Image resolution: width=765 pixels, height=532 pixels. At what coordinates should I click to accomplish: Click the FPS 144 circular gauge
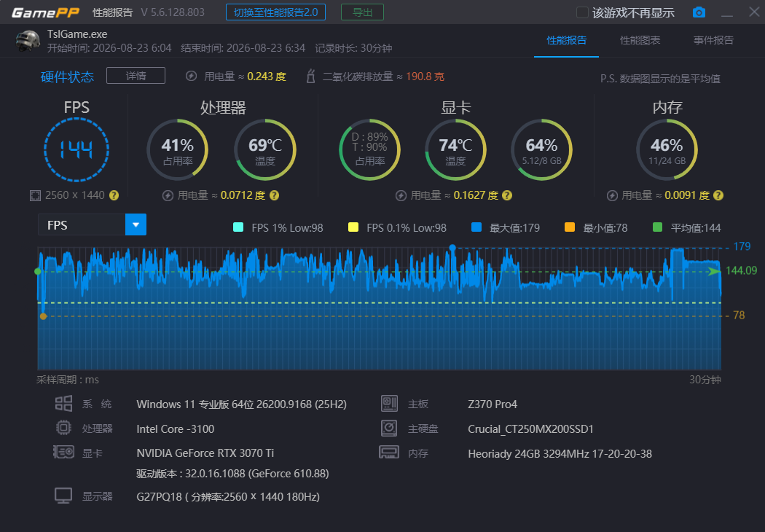coord(76,149)
